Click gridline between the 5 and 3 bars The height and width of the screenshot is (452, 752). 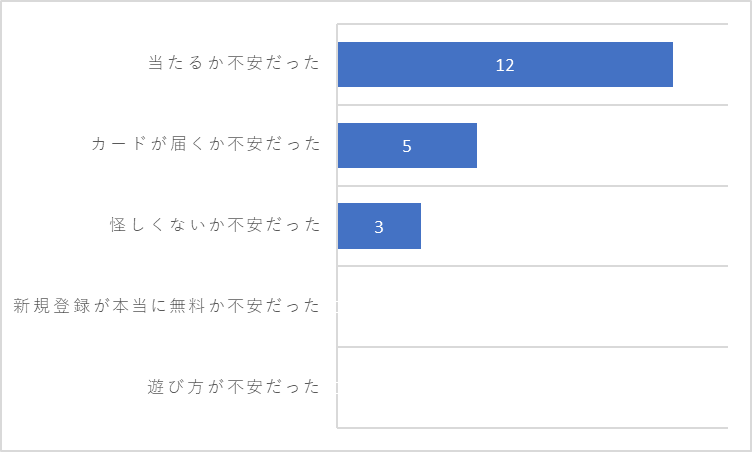click(532, 186)
